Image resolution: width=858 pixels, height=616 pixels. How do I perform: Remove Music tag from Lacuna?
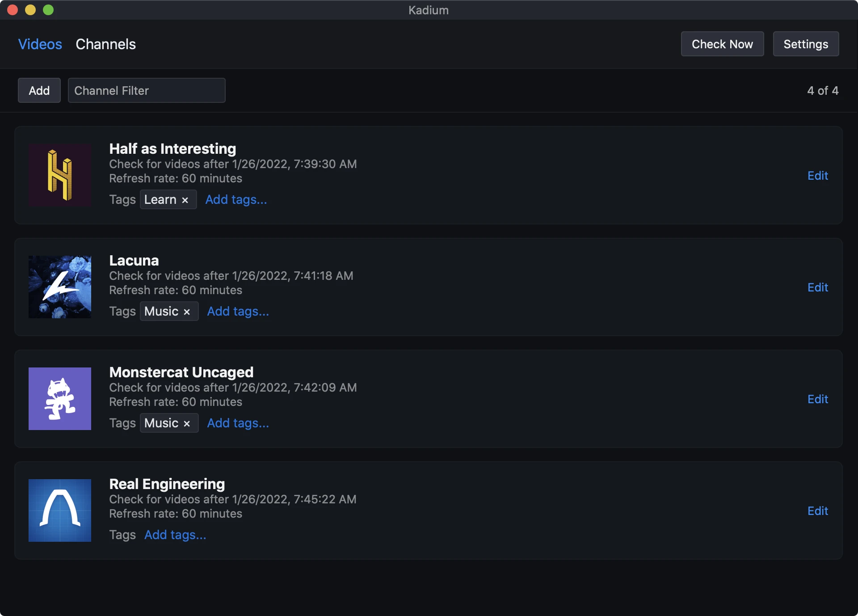187,312
